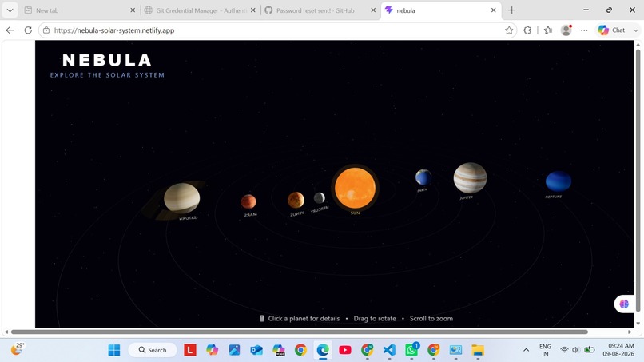Click "Click a planet for details" hint
The height and width of the screenshot is (362, 644).
(x=304, y=318)
